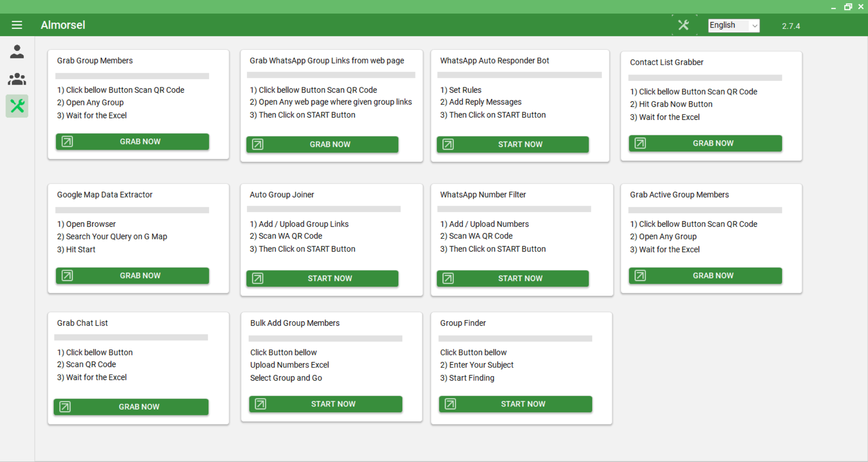Image resolution: width=868 pixels, height=462 pixels.
Task: Click GRAB NOW for Contact List Grabber
Action: click(705, 143)
